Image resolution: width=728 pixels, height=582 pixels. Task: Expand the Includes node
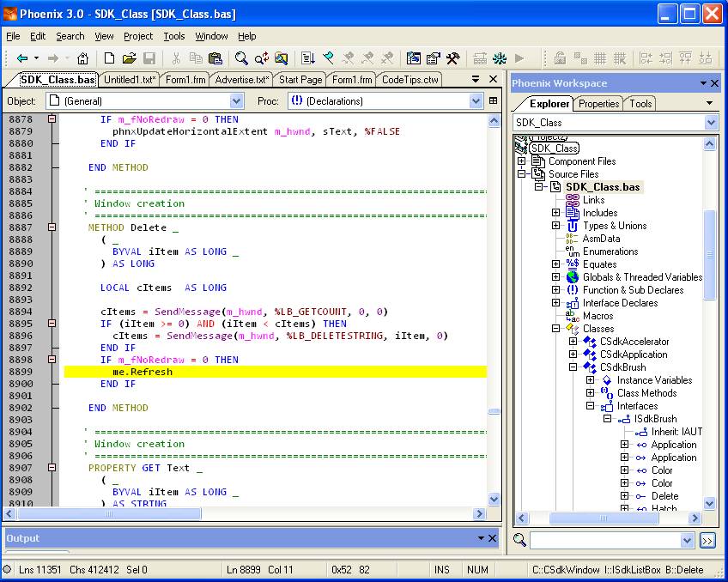pyautogui.click(x=555, y=213)
